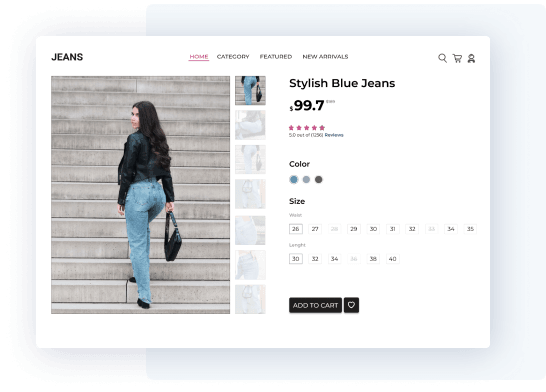Add item to wishlist with heart button

pos(351,305)
